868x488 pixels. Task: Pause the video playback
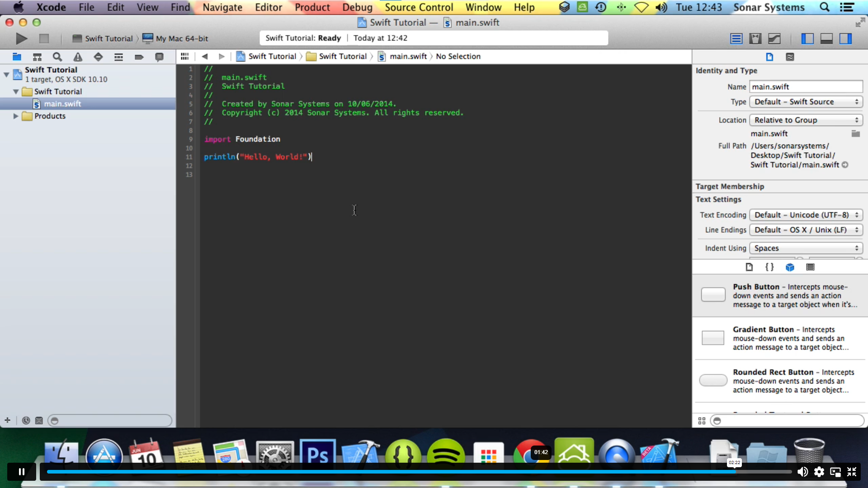[x=21, y=472]
